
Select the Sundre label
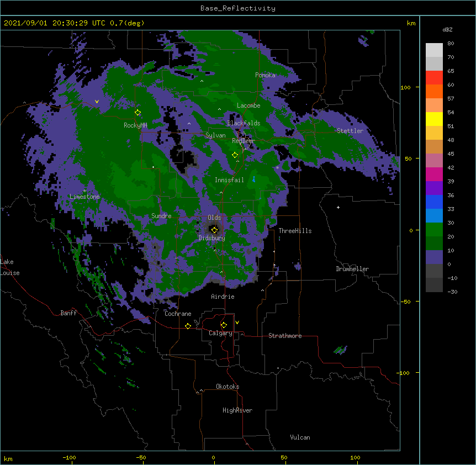coord(161,216)
